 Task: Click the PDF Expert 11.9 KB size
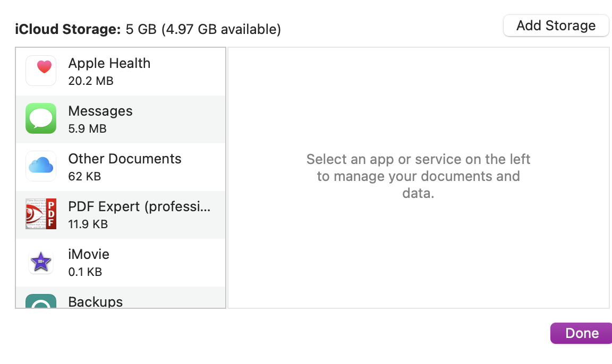coord(88,224)
